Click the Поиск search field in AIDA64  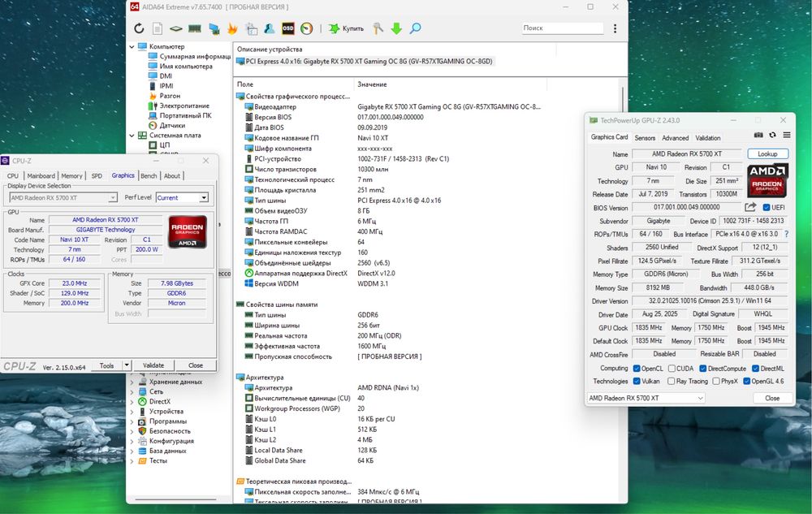[x=563, y=28]
